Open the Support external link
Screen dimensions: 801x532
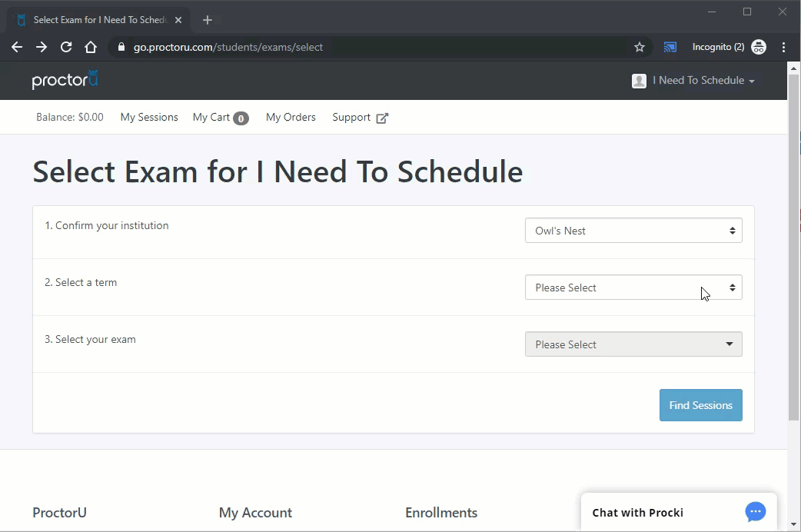(x=360, y=118)
